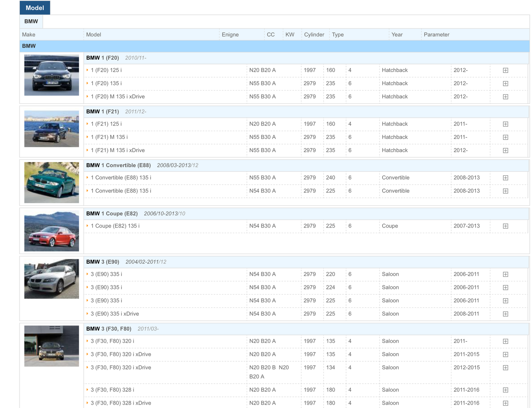The width and height of the screenshot is (532, 408).
Task: Click the green BMW 1 Convertible image
Action: tap(52, 183)
